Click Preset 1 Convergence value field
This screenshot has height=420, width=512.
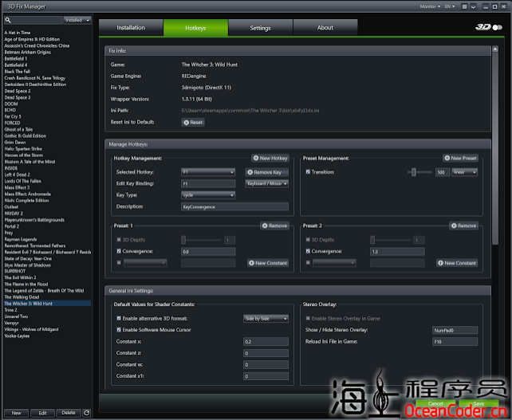click(x=208, y=252)
